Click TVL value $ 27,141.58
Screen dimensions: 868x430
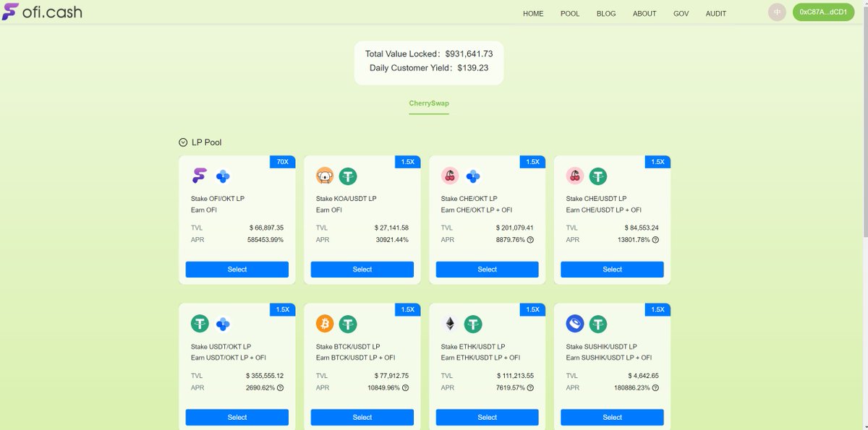[391, 228]
